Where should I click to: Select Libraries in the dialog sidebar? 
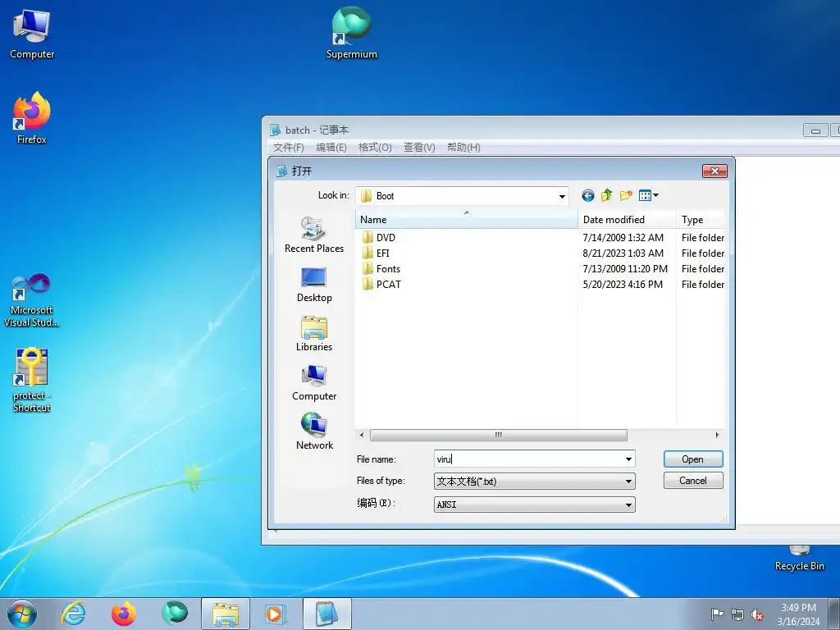314,334
